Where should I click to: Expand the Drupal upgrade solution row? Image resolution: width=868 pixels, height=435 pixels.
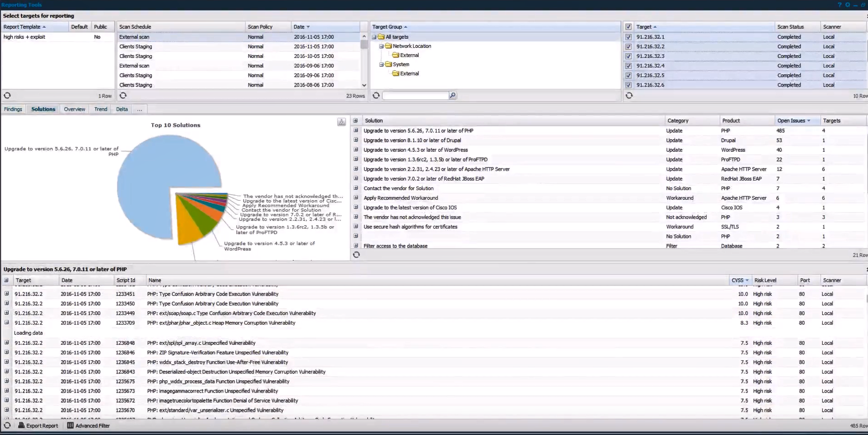tap(356, 140)
